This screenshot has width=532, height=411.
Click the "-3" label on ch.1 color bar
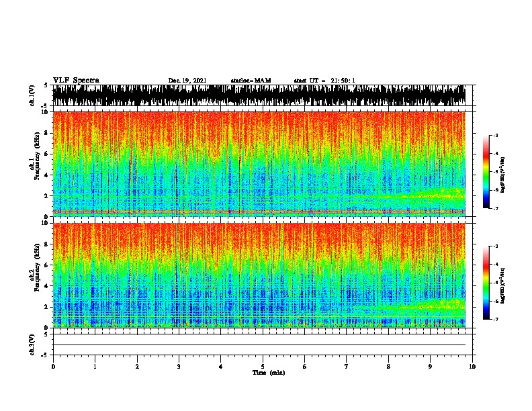(x=496, y=136)
